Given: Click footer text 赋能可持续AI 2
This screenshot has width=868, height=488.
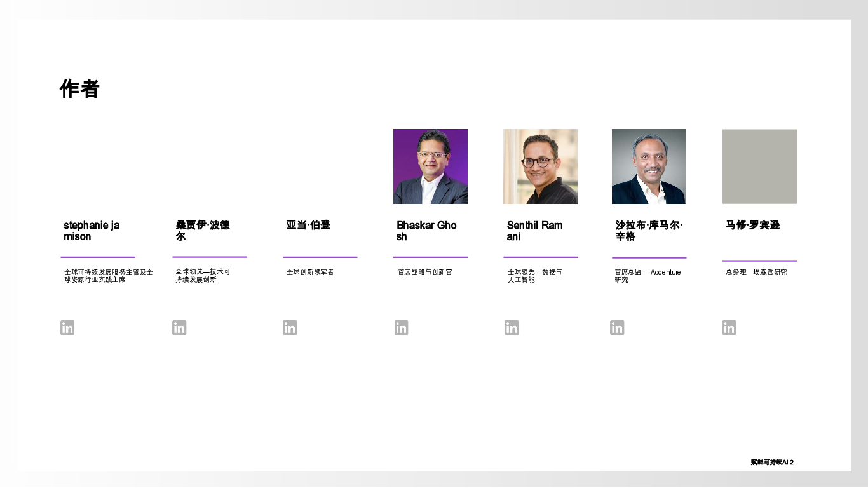Looking at the screenshot, I should (772, 462).
